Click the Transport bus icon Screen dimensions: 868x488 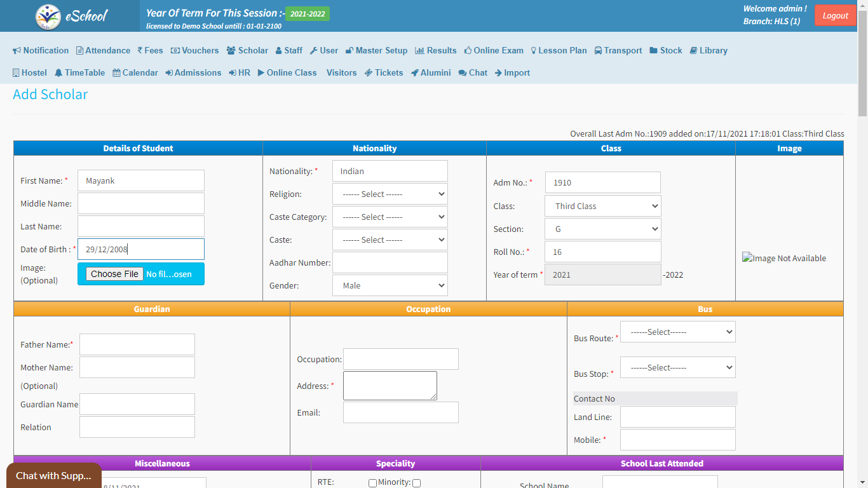(599, 51)
